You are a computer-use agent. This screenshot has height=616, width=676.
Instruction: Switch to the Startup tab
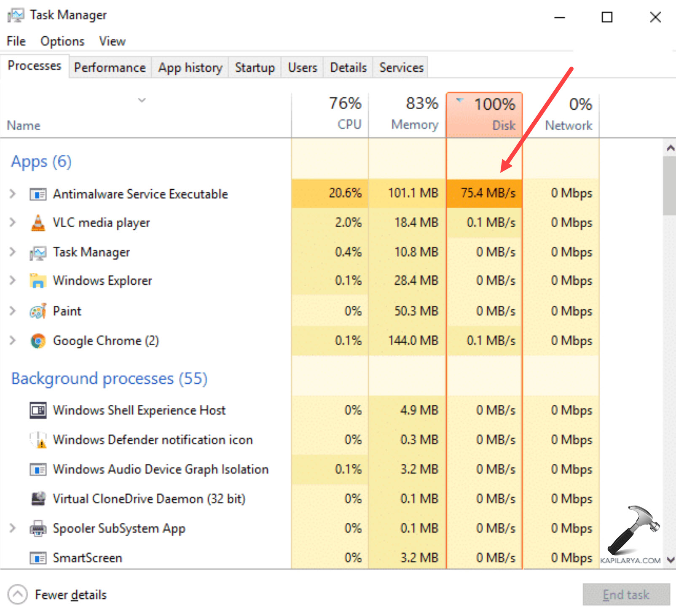tap(255, 67)
